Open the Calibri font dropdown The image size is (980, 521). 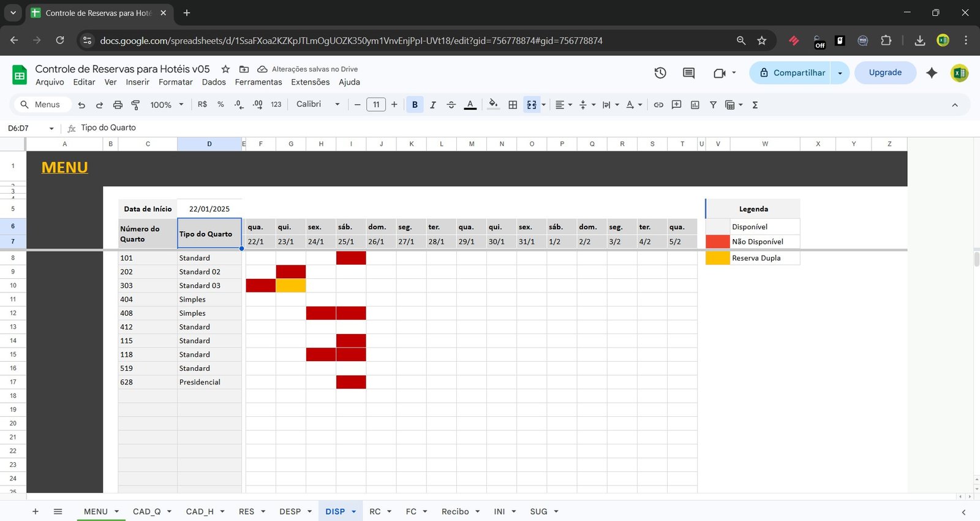pyautogui.click(x=317, y=105)
